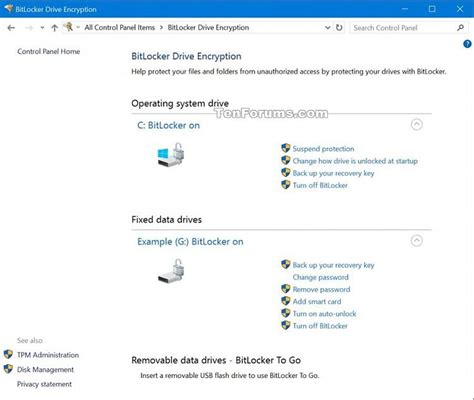474x400 pixels.
Task: Click shield icon beside Remove password
Action: [286, 289]
